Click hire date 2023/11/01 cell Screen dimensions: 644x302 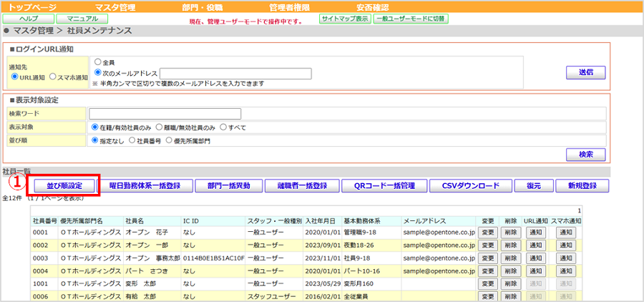(323, 258)
